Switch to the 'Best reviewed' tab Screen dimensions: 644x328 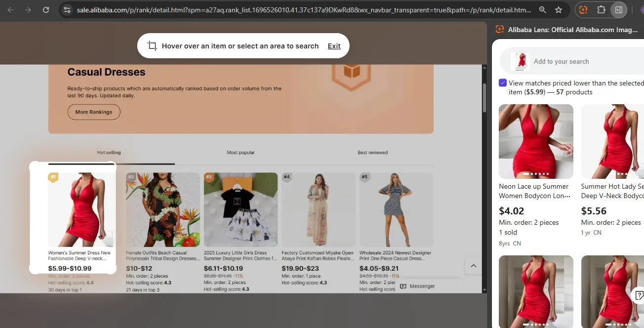(372, 152)
